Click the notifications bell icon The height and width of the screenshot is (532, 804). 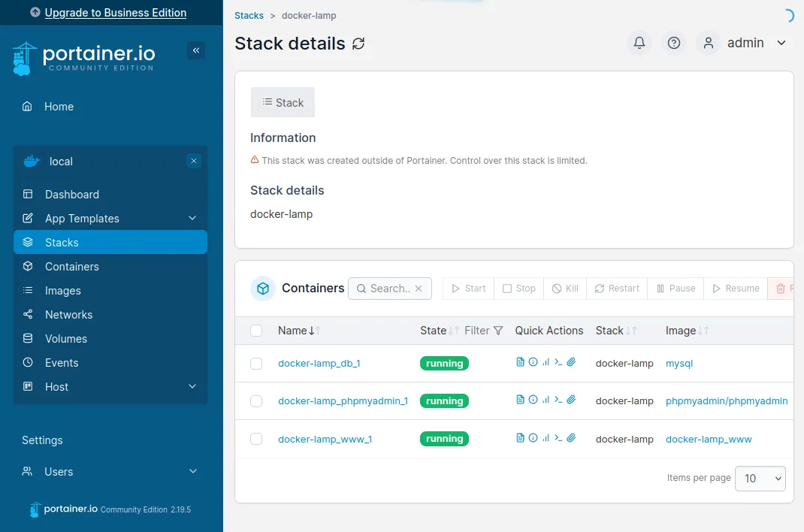tap(639, 44)
